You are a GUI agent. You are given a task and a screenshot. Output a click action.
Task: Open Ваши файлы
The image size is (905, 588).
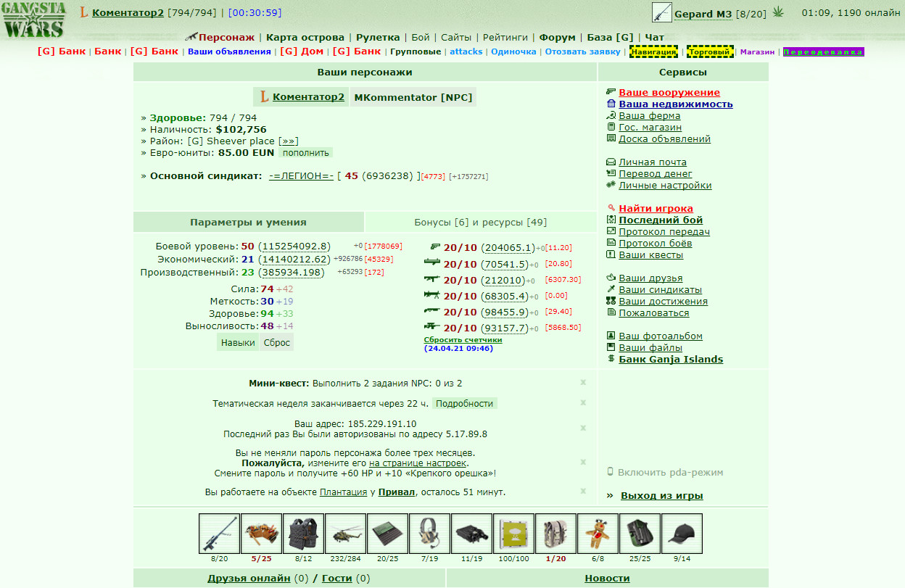[x=650, y=347]
